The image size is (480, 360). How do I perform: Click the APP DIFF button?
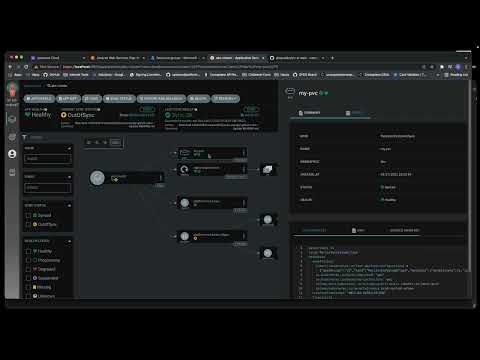[69, 99]
